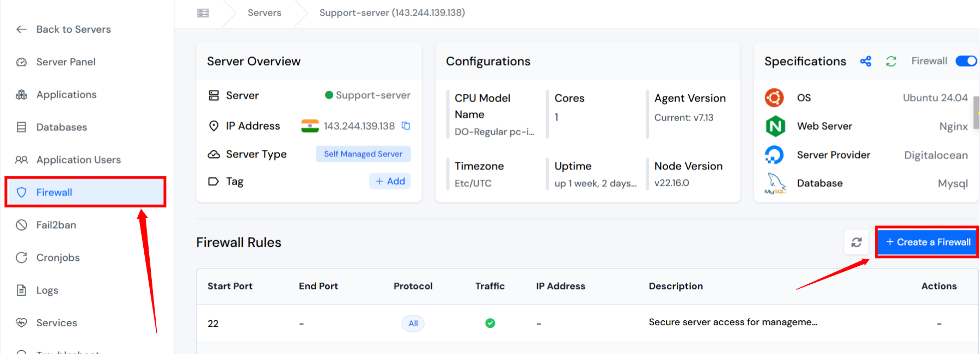Copy the IP address with copy icon
The width and height of the screenshot is (980, 354).
click(406, 126)
